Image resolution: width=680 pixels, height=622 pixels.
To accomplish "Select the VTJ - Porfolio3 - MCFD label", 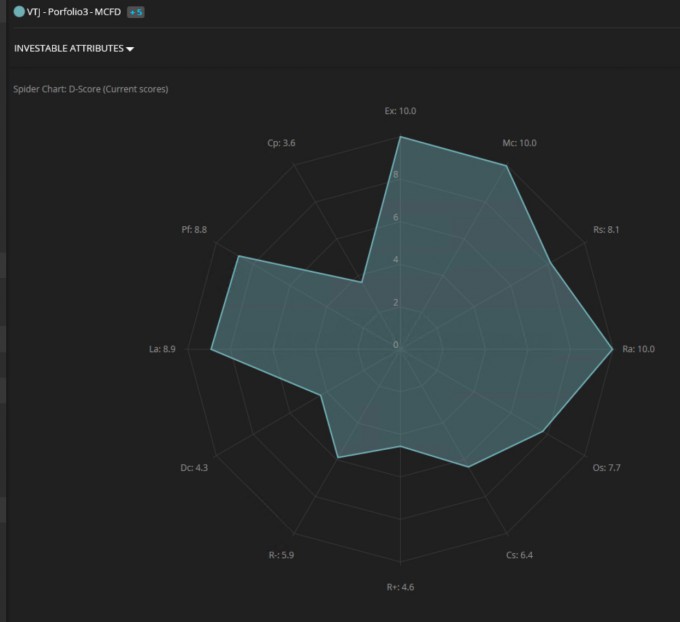I will [x=74, y=12].
